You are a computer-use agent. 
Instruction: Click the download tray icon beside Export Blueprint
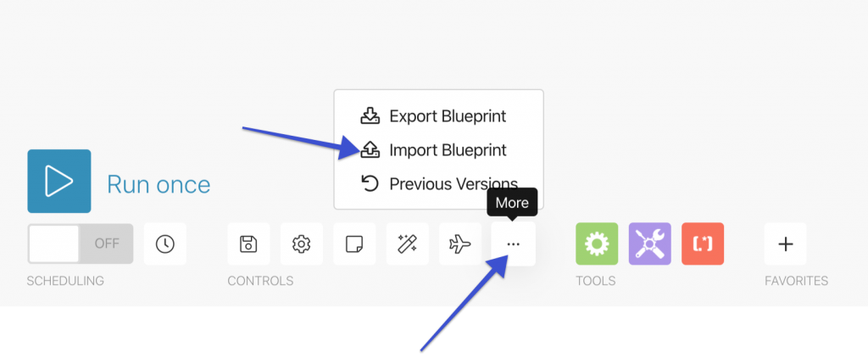(370, 115)
